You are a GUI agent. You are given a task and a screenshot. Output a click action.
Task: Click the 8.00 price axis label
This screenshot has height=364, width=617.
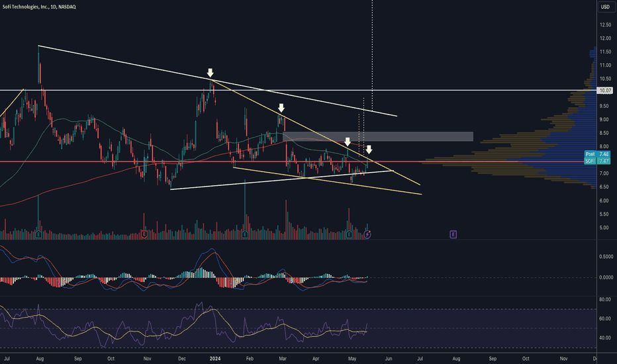(605, 147)
